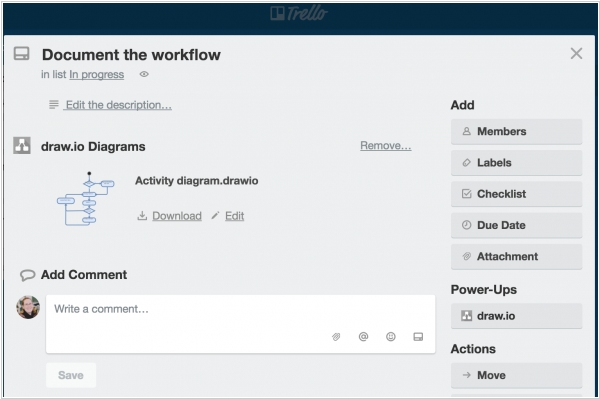Click the add card icon in comment box
This screenshot has height=399, width=600.
[x=418, y=337]
